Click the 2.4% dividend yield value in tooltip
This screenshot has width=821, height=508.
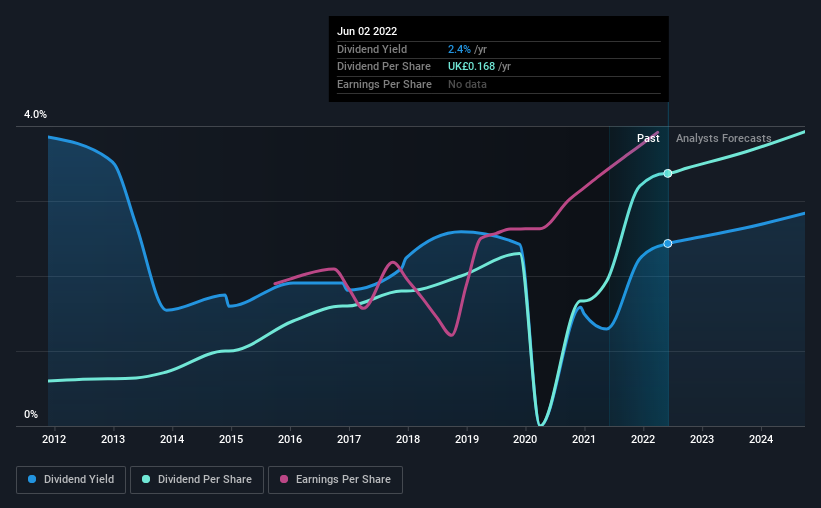tap(459, 49)
